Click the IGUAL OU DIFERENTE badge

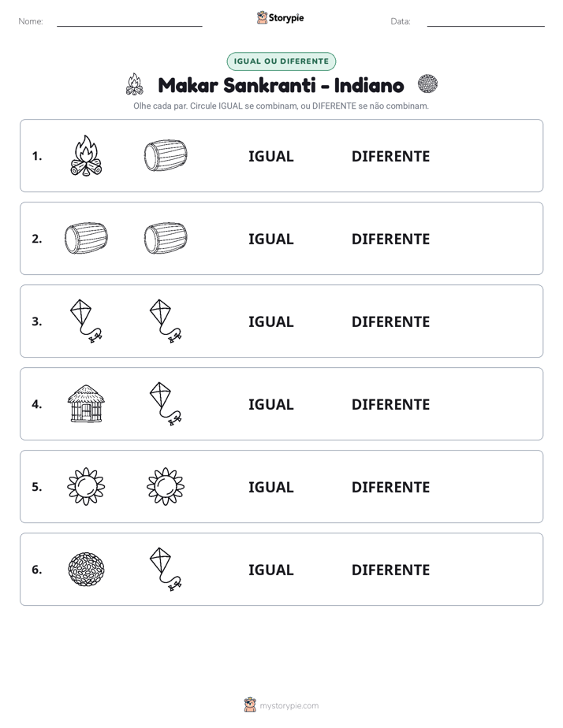coord(281,61)
